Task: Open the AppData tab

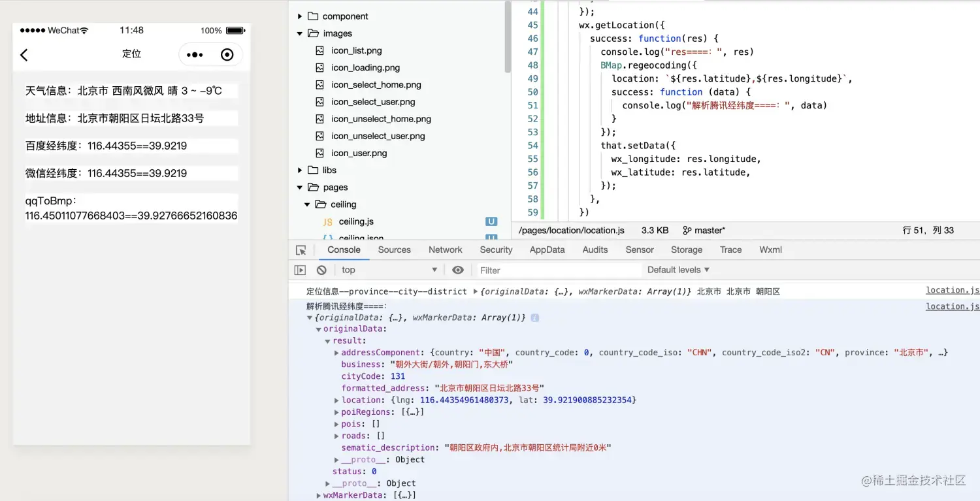Action: click(547, 250)
